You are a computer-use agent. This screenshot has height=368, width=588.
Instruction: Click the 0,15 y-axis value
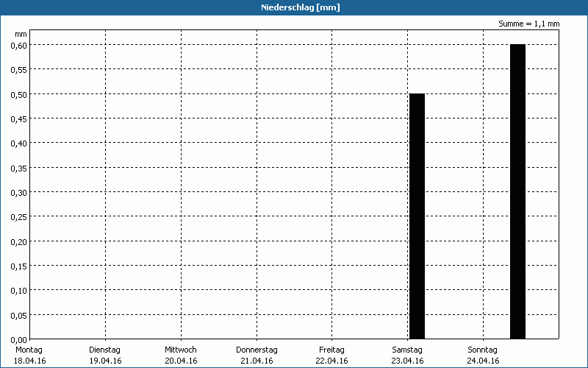(x=19, y=266)
